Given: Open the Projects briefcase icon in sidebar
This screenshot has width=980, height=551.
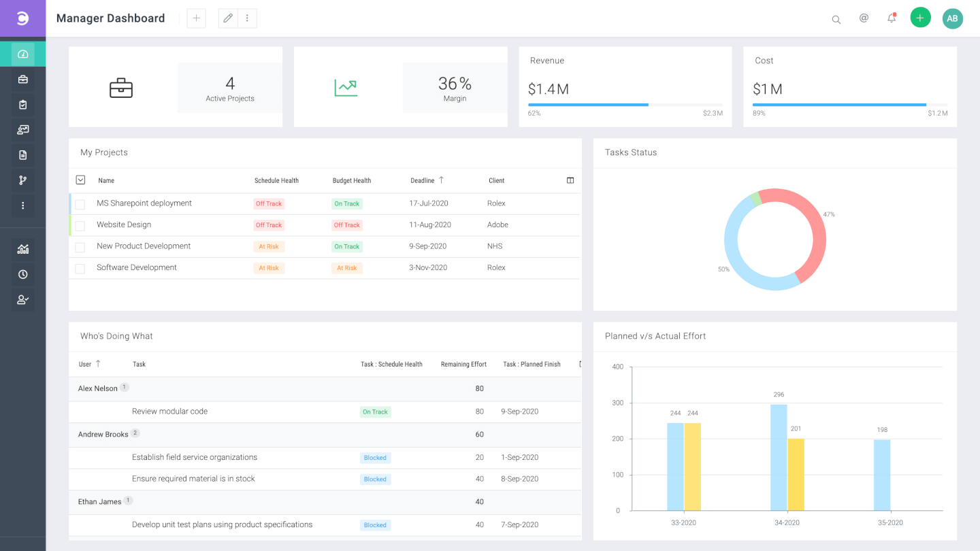Looking at the screenshot, I should 22,80.
